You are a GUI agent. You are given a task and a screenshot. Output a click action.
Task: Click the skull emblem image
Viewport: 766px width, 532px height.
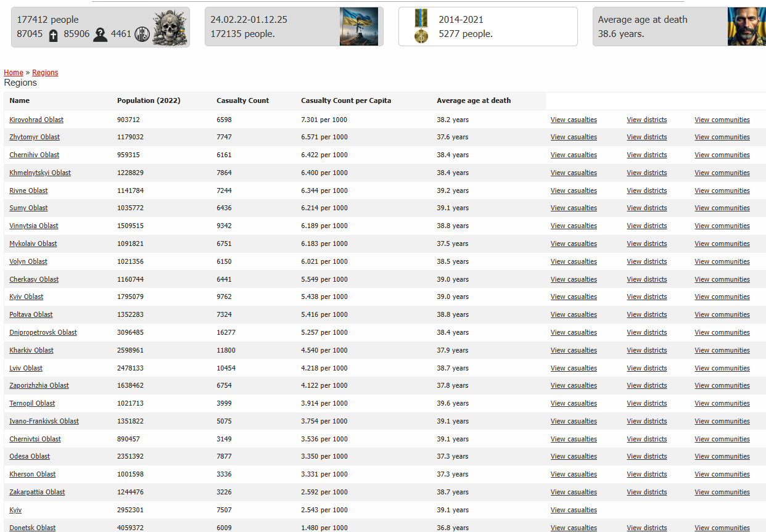pyautogui.click(x=170, y=27)
